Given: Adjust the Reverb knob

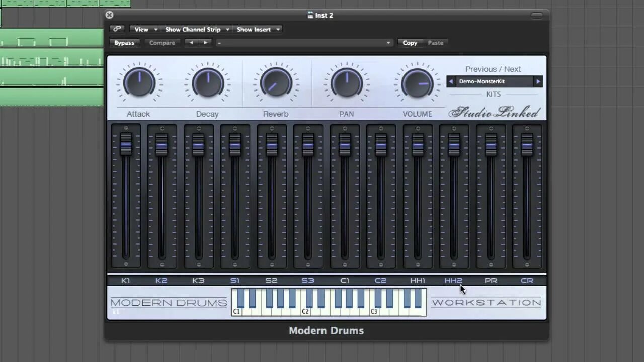Looking at the screenshot, I should coord(276,83).
